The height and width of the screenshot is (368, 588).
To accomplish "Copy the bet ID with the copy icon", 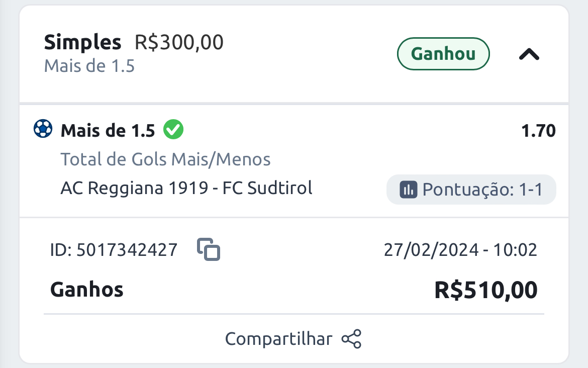I will pos(209,249).
